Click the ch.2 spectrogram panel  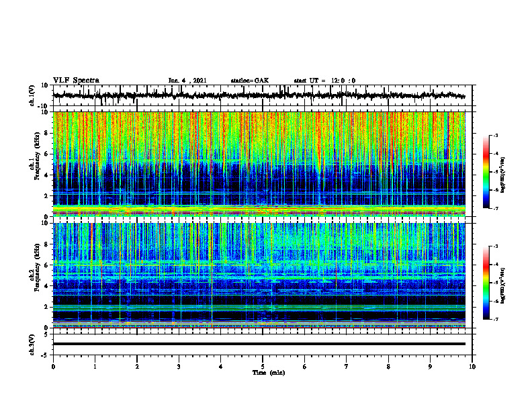[x=259, y=275]
